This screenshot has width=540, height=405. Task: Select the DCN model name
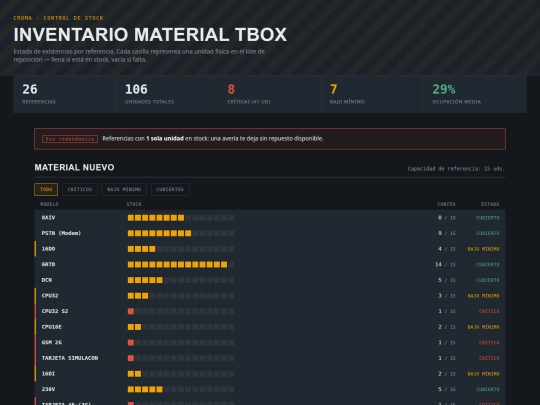click(x=47, y=280)
